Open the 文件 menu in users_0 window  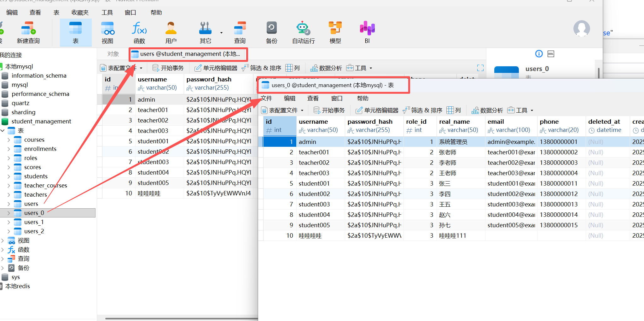click(x=266, y=98)
